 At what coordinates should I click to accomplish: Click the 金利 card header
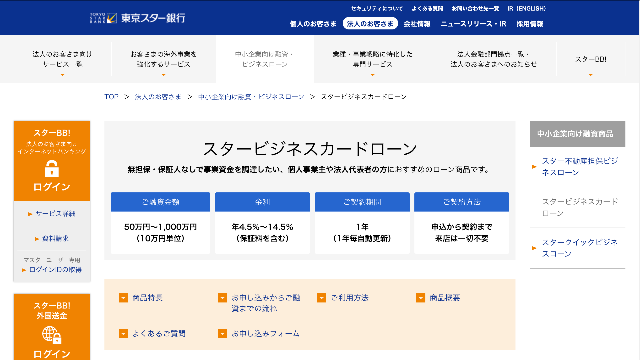point(262,202)
